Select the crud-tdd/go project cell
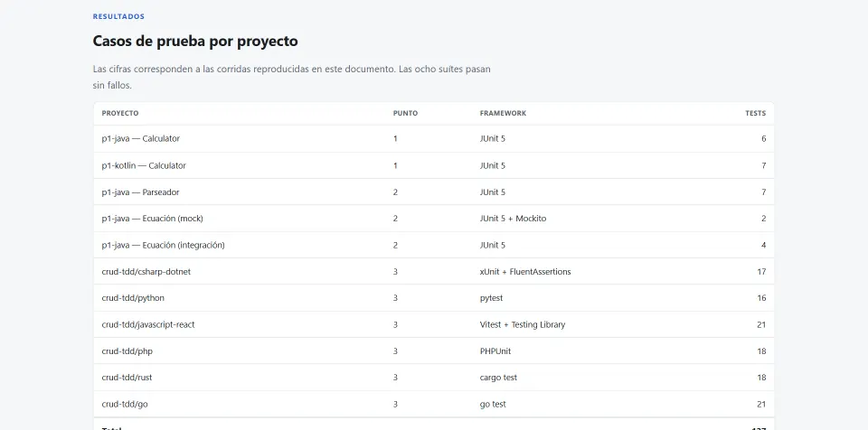Image resolution: width=868 pixels, height=430 pixels. pos(125,404)
